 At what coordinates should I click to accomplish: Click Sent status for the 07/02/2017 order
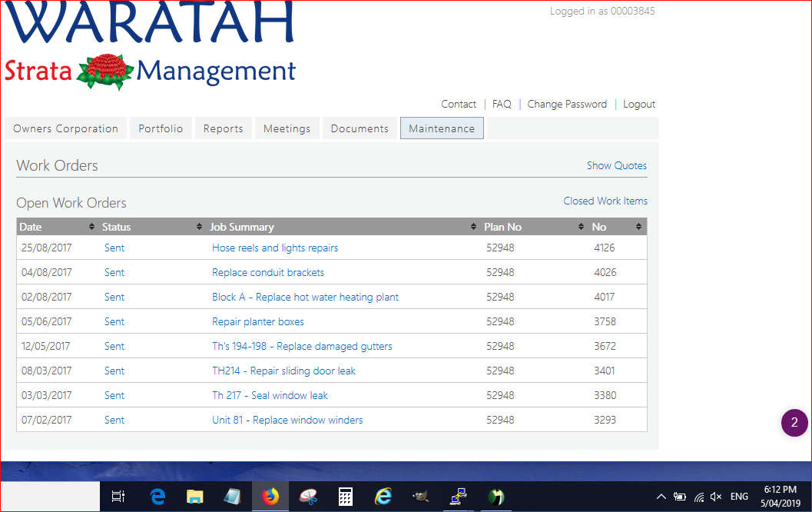pyautogui.click(x=114, y=421)
